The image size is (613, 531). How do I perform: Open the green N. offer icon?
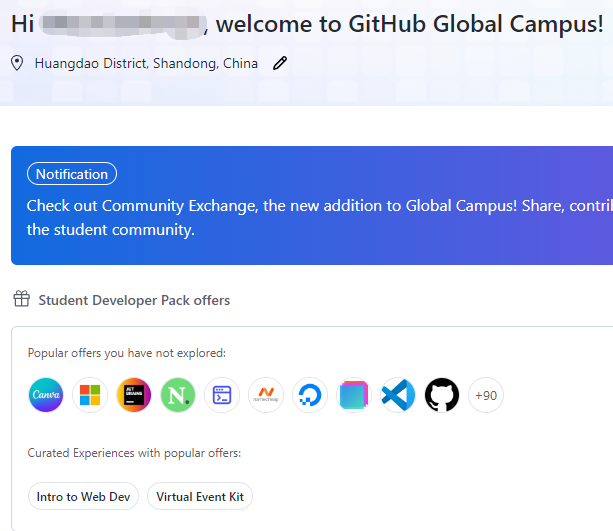(x=178, y=395)
